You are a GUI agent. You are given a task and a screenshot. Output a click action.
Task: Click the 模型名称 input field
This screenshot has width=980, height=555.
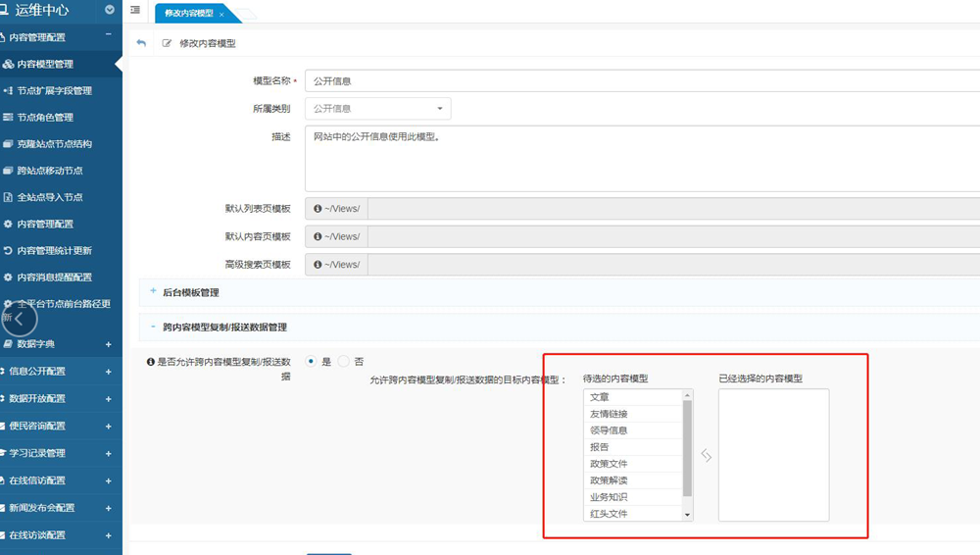click(637, 81)
